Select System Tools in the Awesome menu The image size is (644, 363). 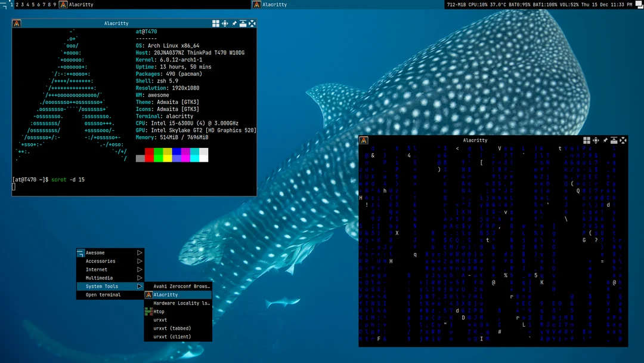[x=100, y=286]
